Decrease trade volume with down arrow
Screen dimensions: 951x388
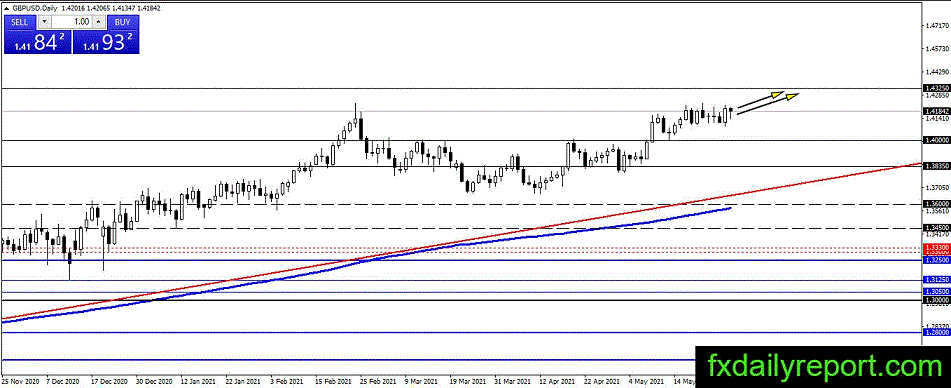[44, 22]
